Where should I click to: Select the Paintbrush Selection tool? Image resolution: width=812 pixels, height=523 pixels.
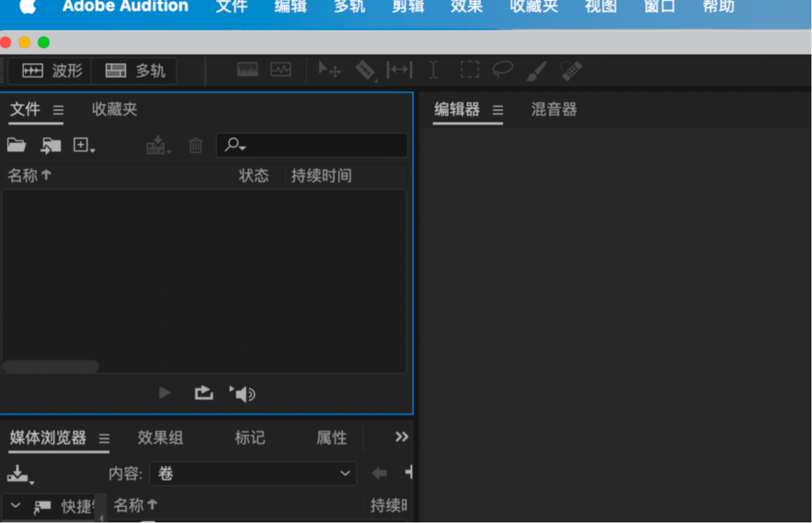click(536, 71)
